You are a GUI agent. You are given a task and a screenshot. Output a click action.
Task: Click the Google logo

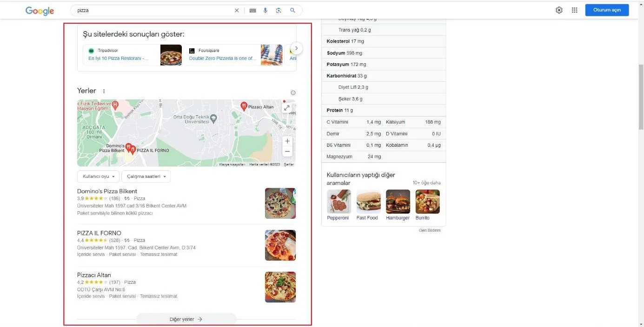tap(40, 11)
